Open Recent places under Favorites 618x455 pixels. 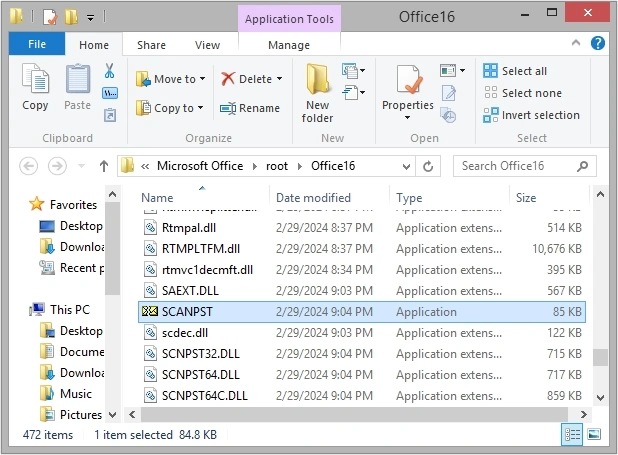pyautogui.click(x=72, y=268)
